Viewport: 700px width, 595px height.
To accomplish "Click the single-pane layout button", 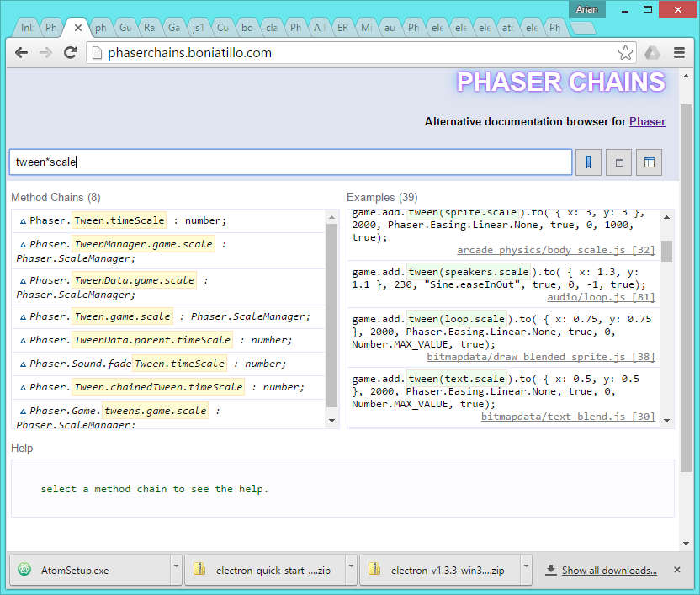I will tap(618, 162).
